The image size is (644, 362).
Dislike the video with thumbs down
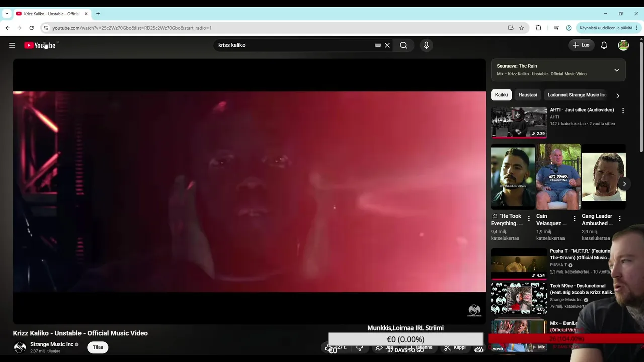pyautogui.click(x=360, y=347)
